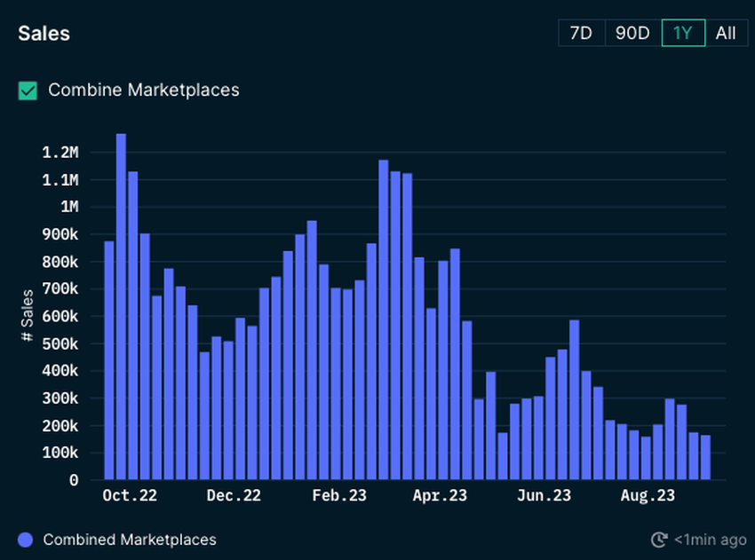Switch the chart range to 7D
Screen dimensions: 755x560
582,33
